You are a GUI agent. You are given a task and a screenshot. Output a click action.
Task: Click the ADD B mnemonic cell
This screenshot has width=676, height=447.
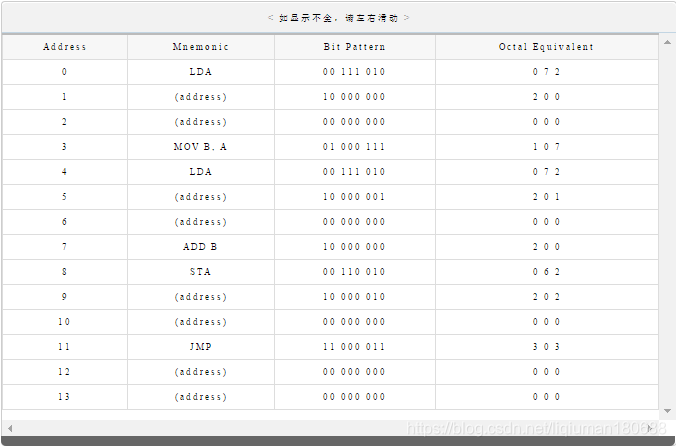pyautogui.click(x=201, y=247)
